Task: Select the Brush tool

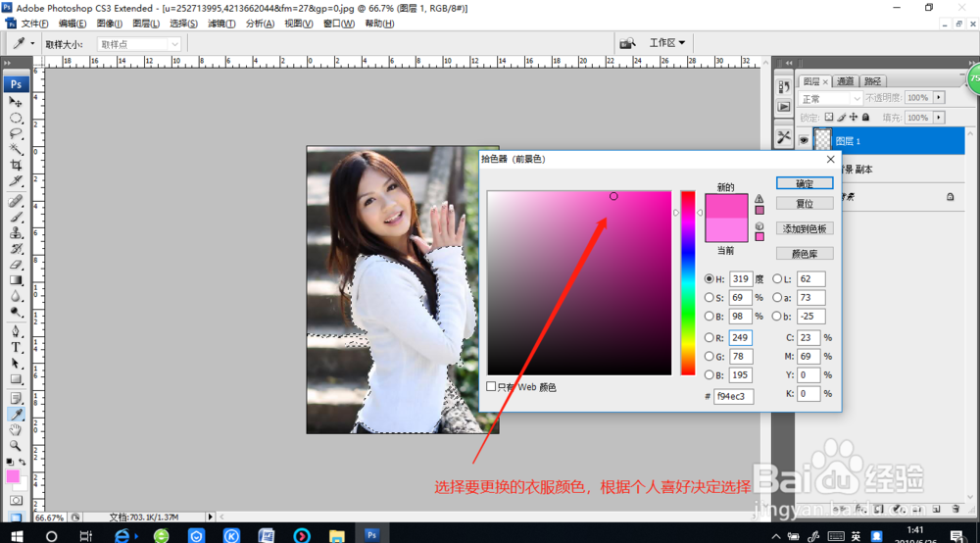Action: pyautogui.click(x=16, y=217)
